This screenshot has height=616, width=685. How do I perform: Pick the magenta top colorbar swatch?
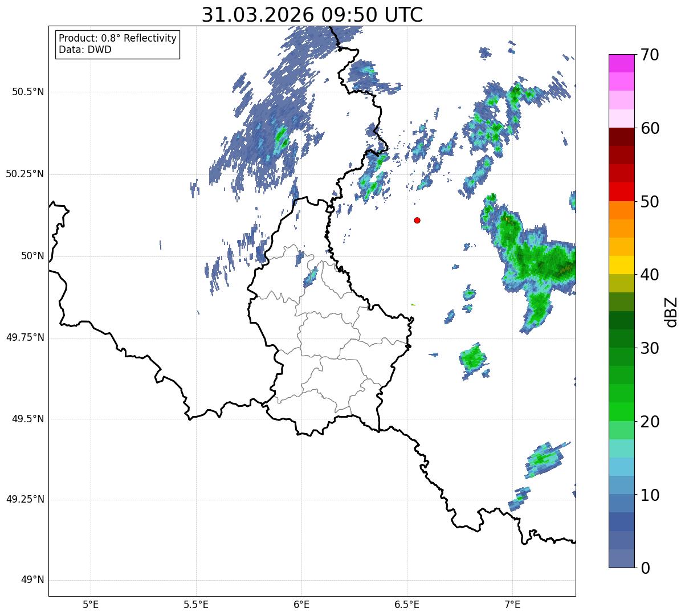pos(621,63)
